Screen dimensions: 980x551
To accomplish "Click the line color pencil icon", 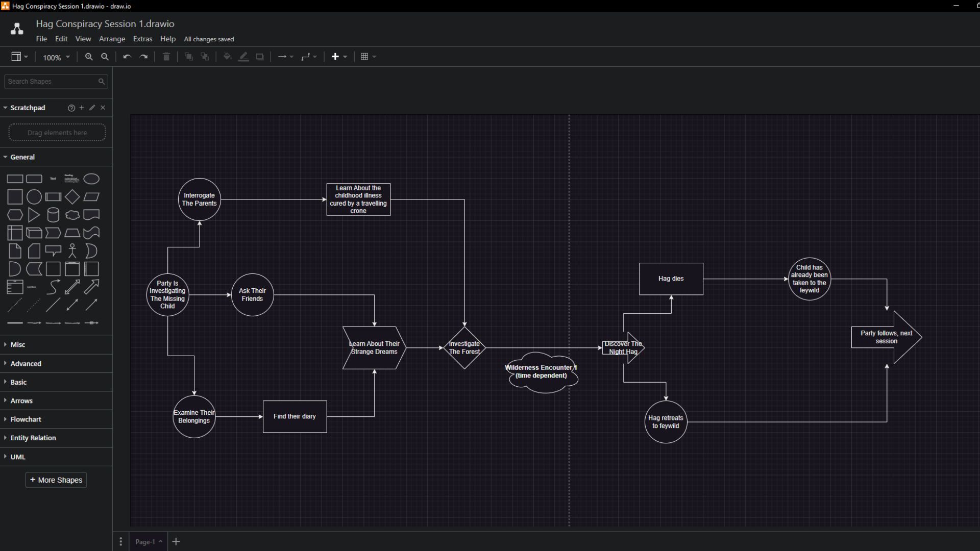I will 244,57.
